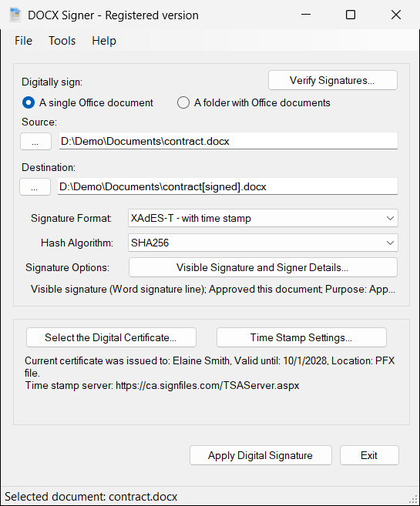Viewport: 420px width, 506px height.
Task: Click Apply Digital Signature
Action: (260, 455)
